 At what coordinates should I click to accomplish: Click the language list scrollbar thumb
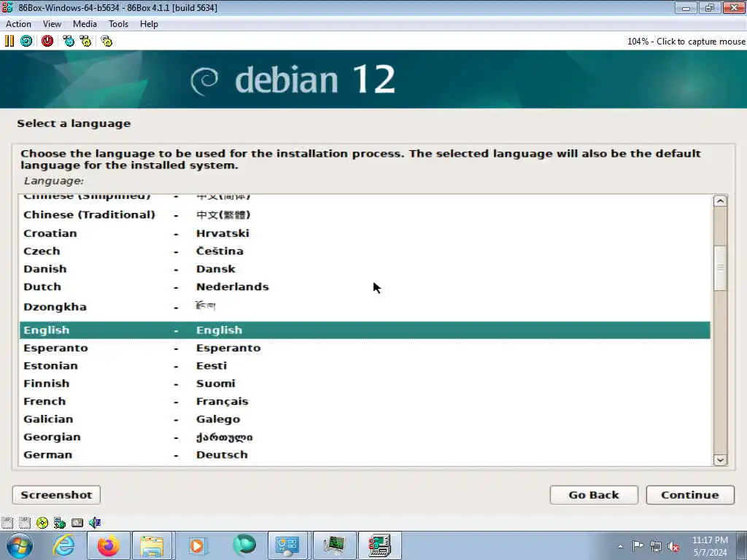click(720, 268)
